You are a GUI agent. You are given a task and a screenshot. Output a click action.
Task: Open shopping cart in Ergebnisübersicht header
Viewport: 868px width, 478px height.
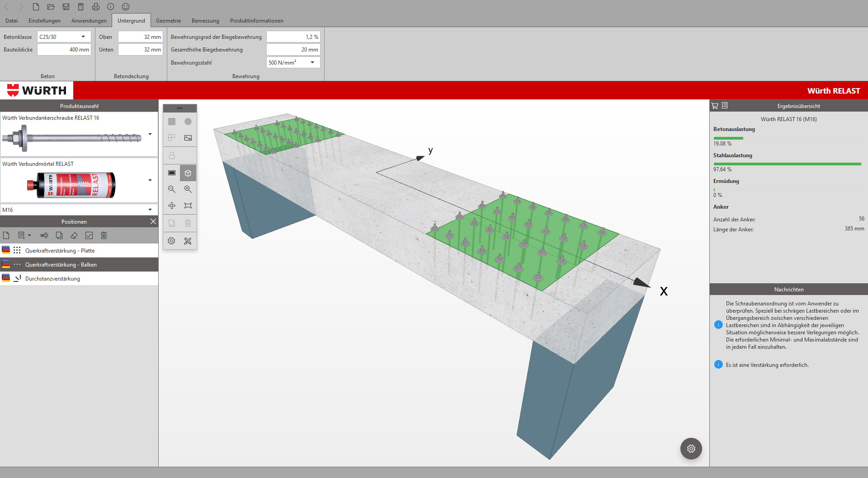[x=715, y=106]
